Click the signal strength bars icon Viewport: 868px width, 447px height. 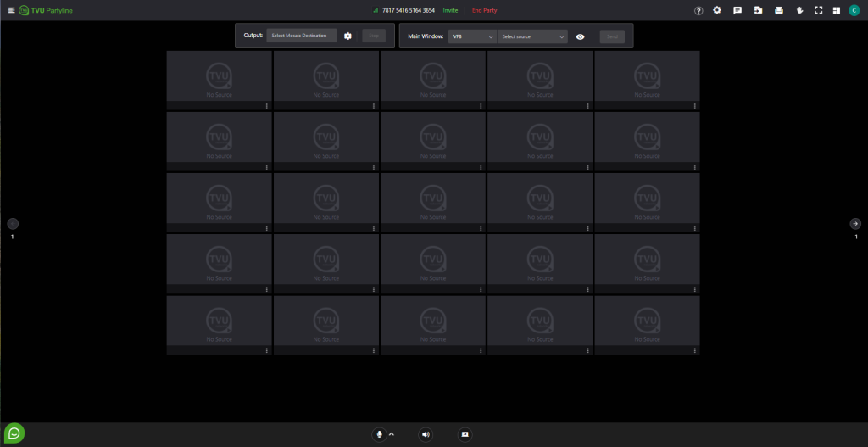coord(376,10)
